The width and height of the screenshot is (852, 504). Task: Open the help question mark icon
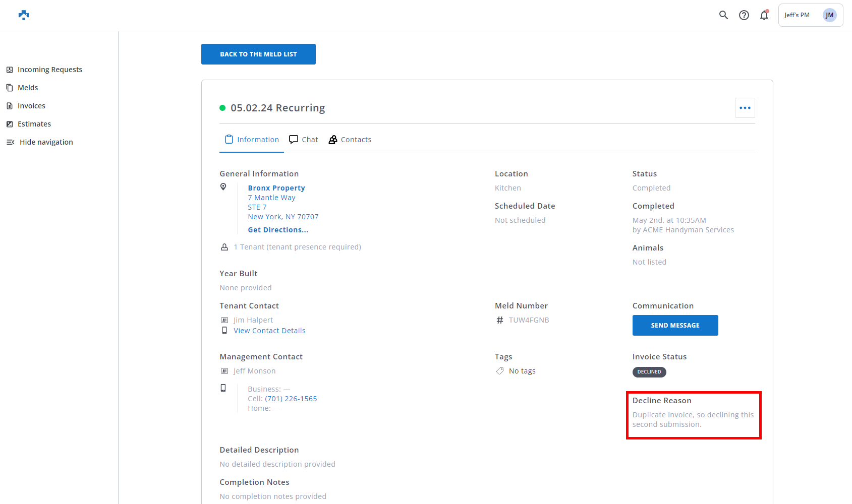(744, 15)
